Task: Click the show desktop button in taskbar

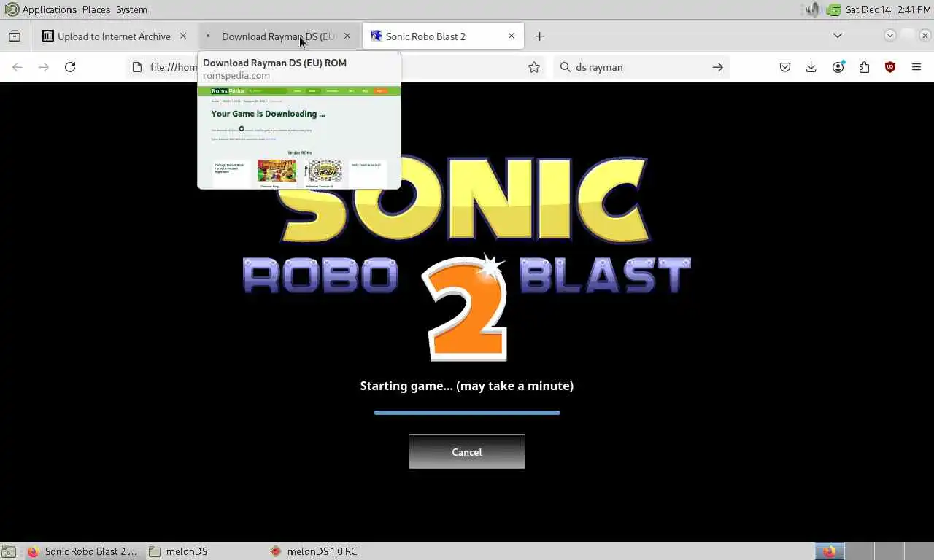Action: pyautogui.click(x=9, y=551)
